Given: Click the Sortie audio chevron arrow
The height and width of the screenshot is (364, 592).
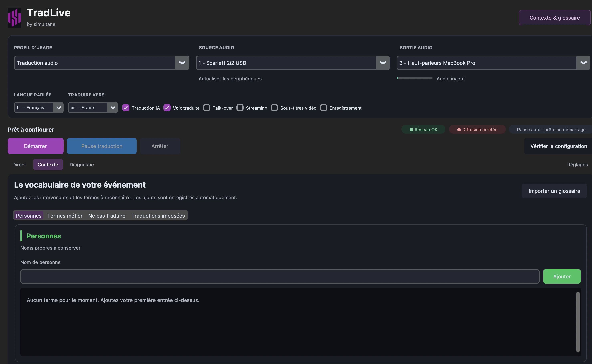Looking at the screenshot, I should point(583,63).
